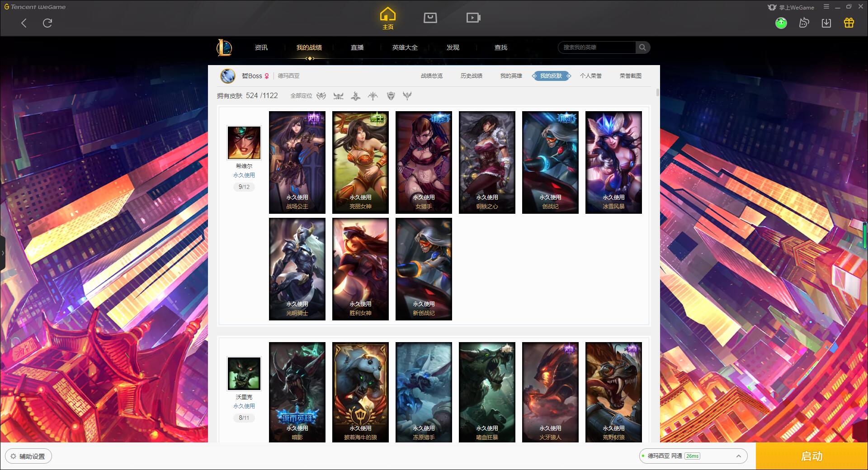Open the 创战纪 skin card
Image resolution: width=868 pixels, height=470 pixels.
pyautogui.click(x=550, y=163)
